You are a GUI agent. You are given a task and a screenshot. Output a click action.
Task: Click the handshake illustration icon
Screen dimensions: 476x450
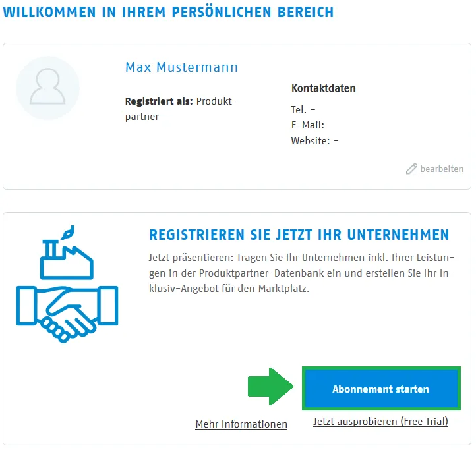(67, 304)
